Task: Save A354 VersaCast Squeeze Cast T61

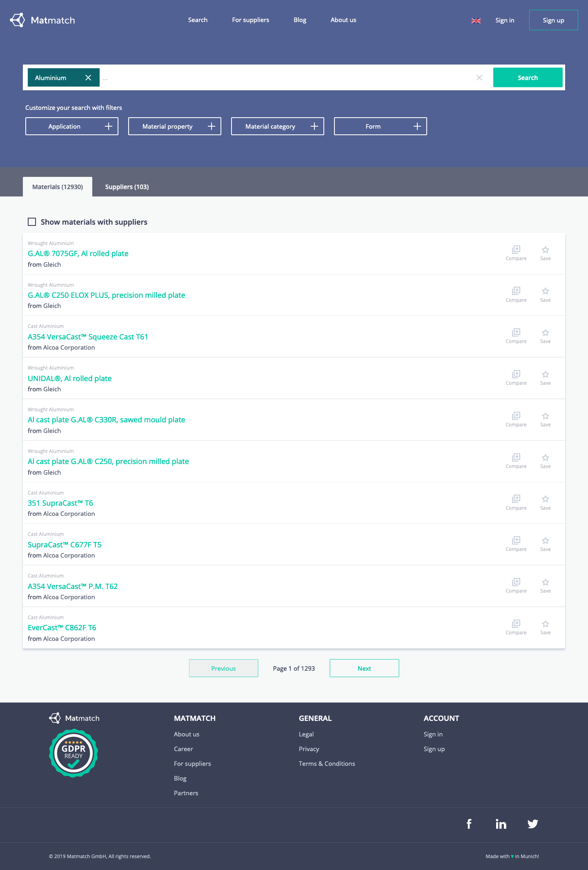Action: pos(546,336)
